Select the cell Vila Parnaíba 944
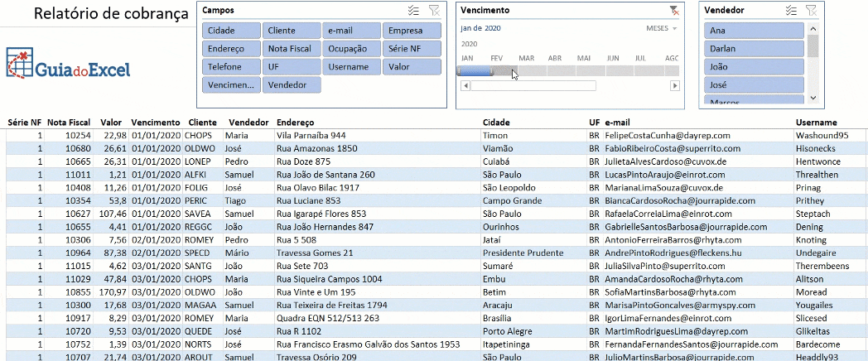 [x=378, y=135]
